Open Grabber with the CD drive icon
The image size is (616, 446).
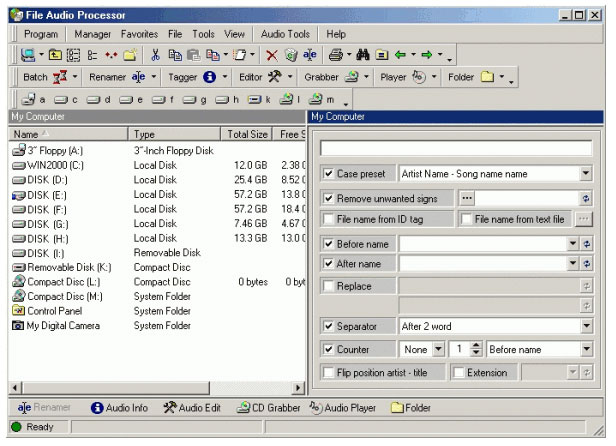point(351,77)
